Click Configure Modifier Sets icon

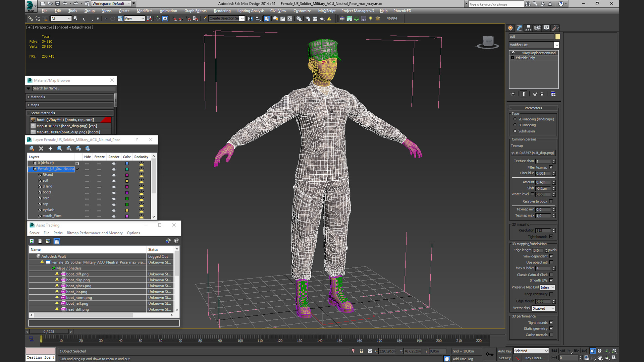coord(553,94)
